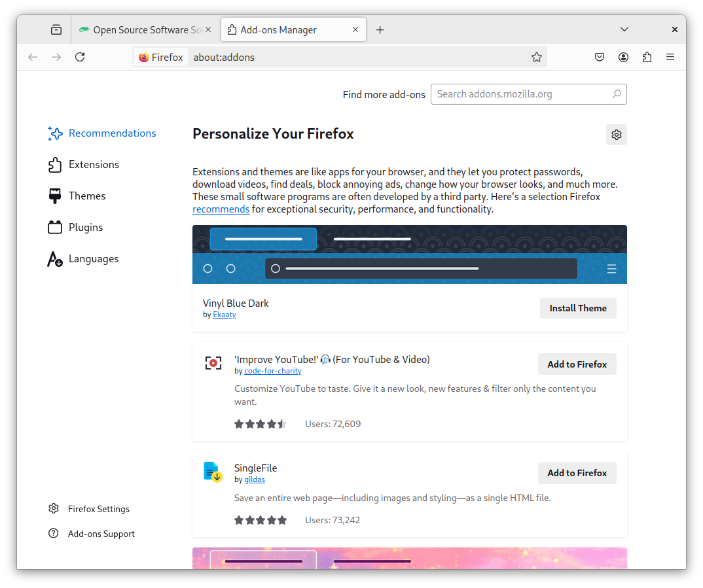Expand the list all tabs chevron
Screen dimensions: 703x588
(x=624, y=29)
